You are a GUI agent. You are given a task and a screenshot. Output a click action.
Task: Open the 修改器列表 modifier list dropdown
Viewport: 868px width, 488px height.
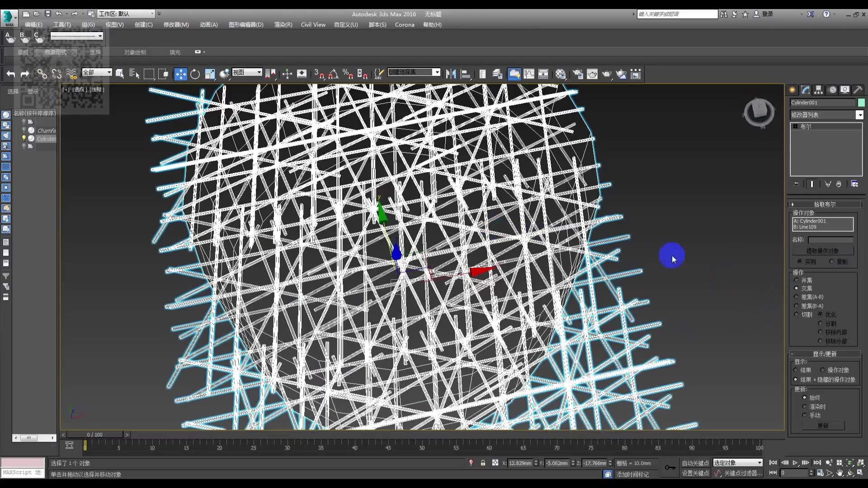tap(859, 115)
